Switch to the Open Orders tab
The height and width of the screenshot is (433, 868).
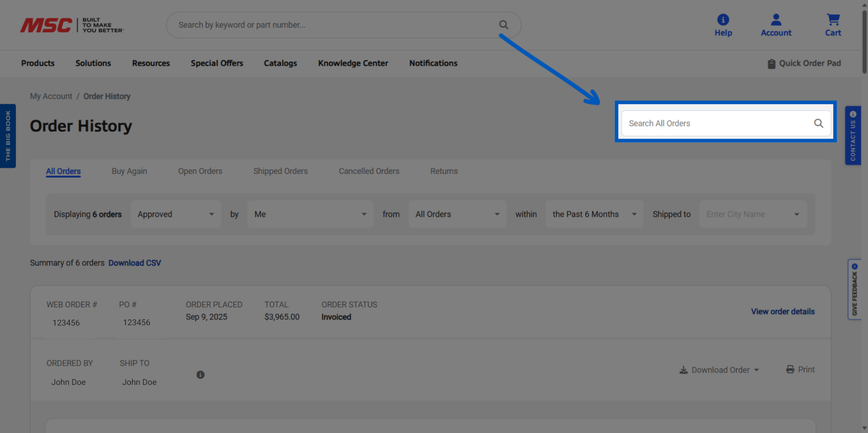coord(200,171)
